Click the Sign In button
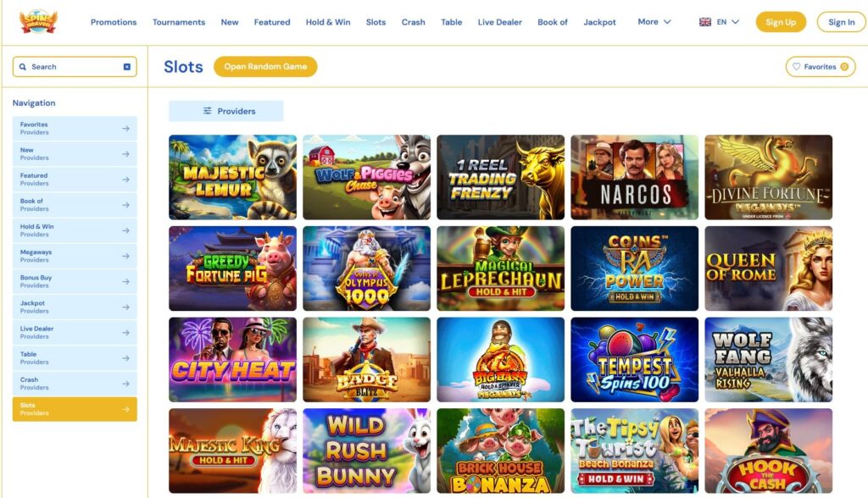 (x=841, y=22)
